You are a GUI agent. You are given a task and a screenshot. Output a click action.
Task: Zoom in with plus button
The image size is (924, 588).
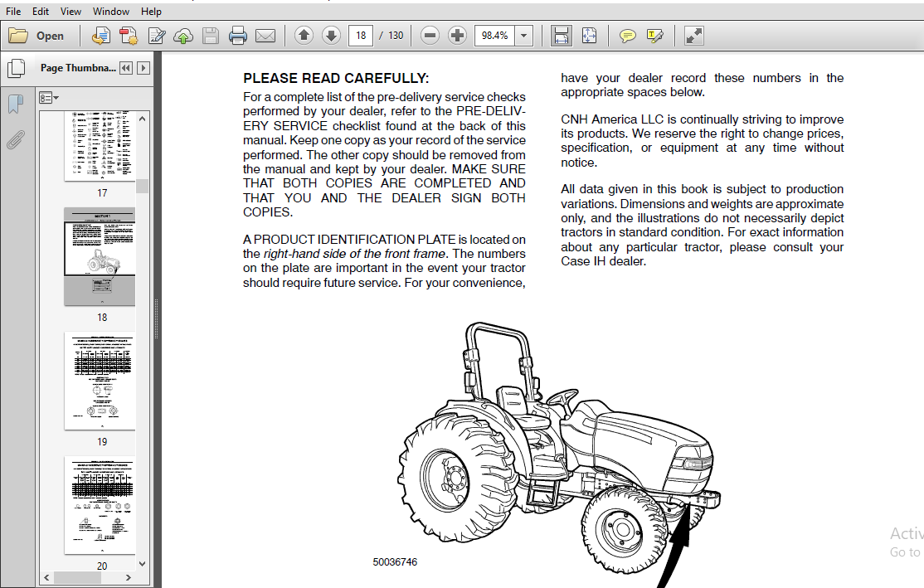click(457, 36)
